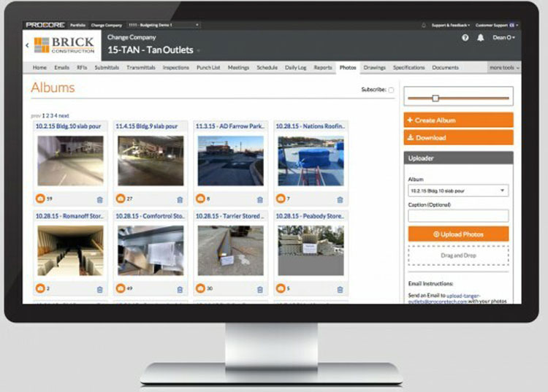Go to the Punch List tab
Image resolution: width=548 pixels, height=392 pixels.
[208, 68]
